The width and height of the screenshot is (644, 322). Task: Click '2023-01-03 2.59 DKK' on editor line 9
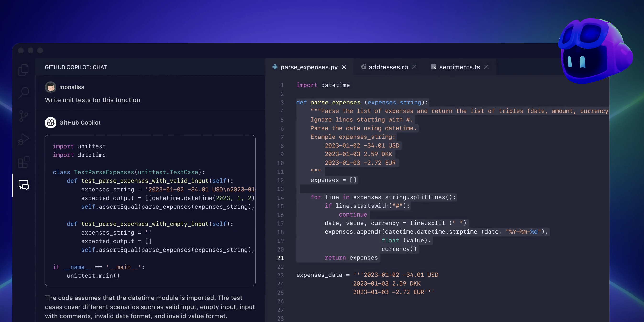pyautogui.click(x=358, y=154)
